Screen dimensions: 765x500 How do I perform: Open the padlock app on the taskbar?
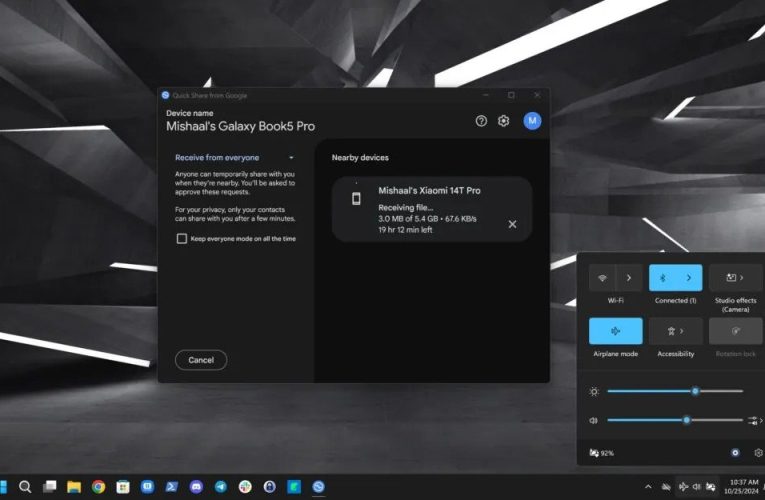(x=269, y=486)
